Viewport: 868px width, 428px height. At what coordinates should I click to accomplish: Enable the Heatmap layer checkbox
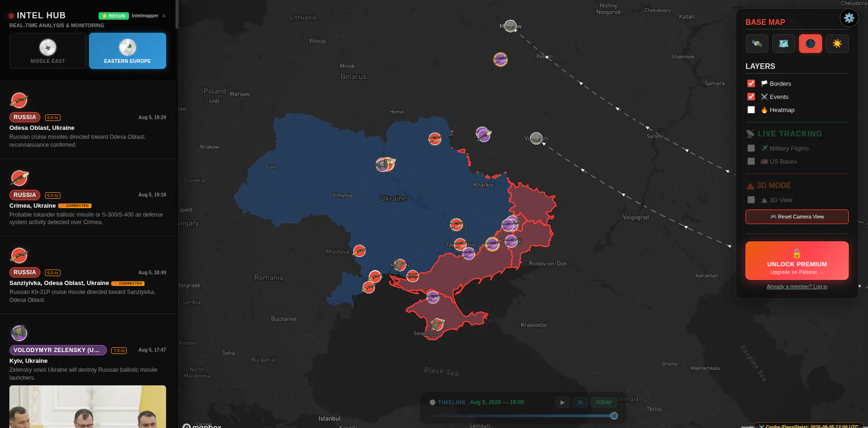tap(751, 110)
